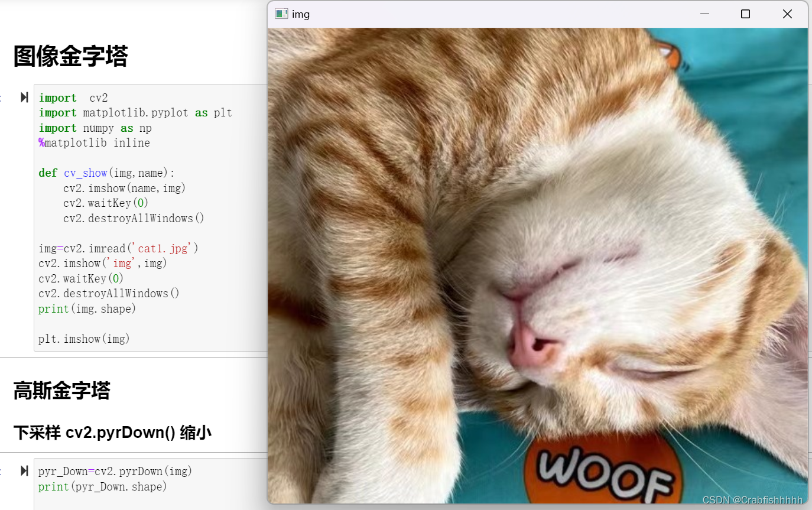Click the 'import matplotlib.pyplot as plt' line
This screenshot has width=812, height=510.
click(x=135, y=113)
